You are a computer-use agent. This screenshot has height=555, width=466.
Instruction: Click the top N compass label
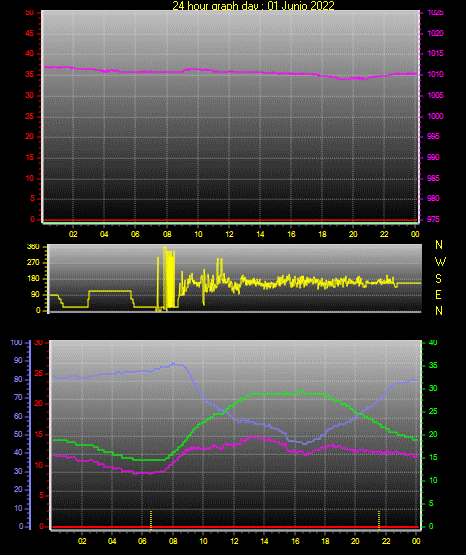pos(439,245)
